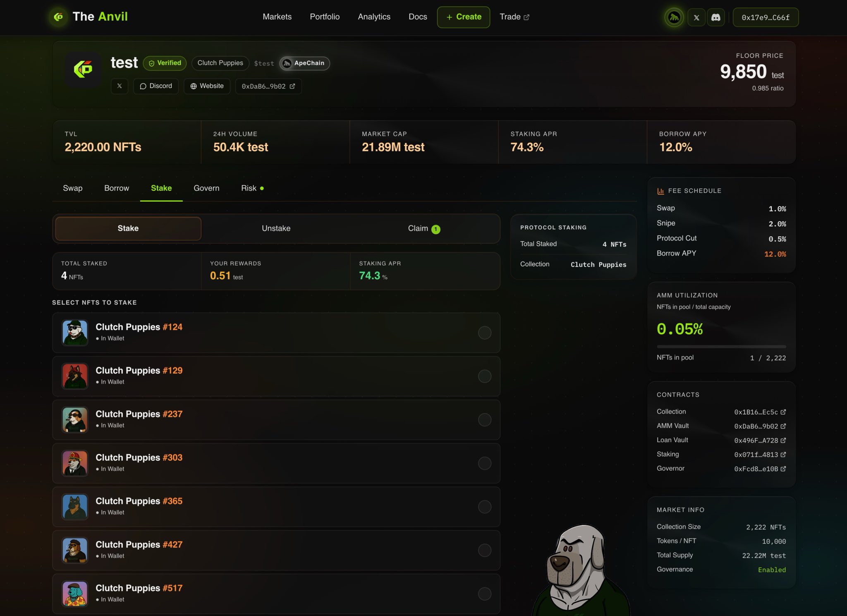847x616 pixels.
Task: Click The Anvil logo icon
Action: pyautogui.click(x=58, y=17)
